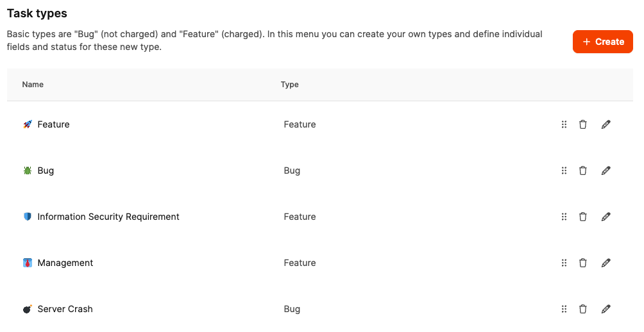Click the rocket icon beside Feature
644x332 pixels.
point(27,124)
